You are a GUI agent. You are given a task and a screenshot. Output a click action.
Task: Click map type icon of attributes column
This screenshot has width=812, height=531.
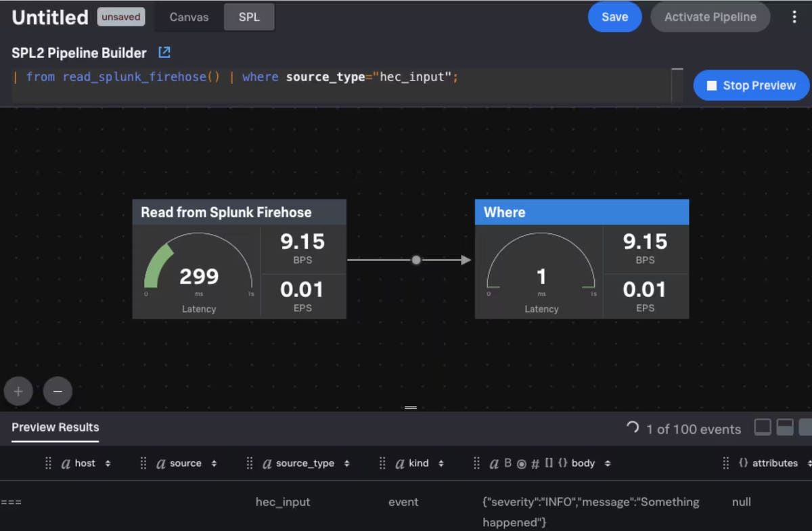743,463
